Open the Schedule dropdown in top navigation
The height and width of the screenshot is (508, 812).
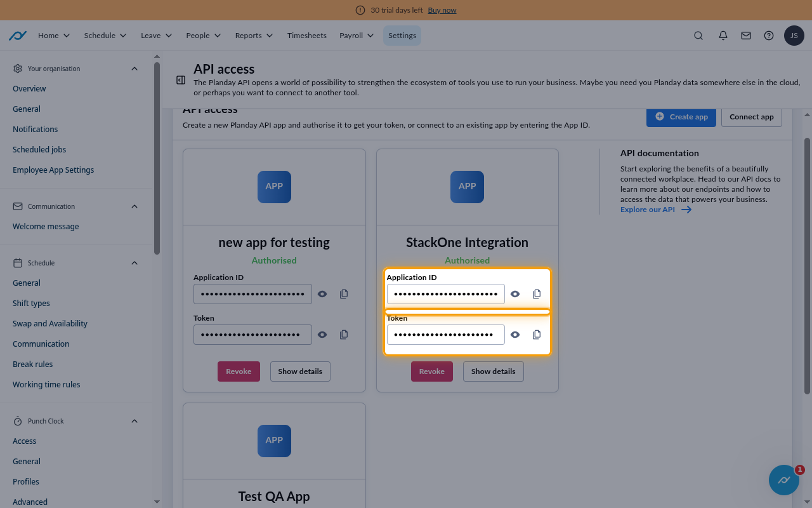(x=105, y=36)
